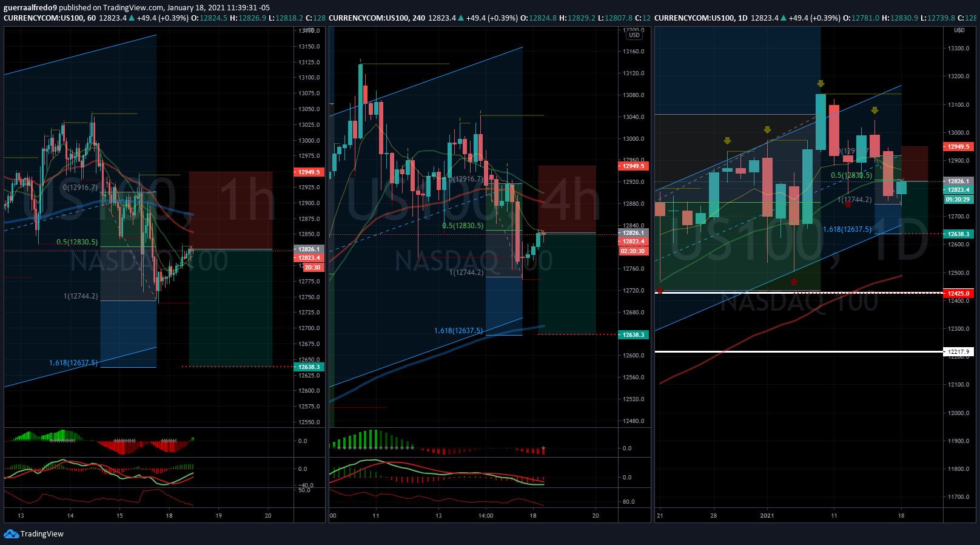Click the TradingView cloud logo icon
980x545 pixels.
pos(11,534)
